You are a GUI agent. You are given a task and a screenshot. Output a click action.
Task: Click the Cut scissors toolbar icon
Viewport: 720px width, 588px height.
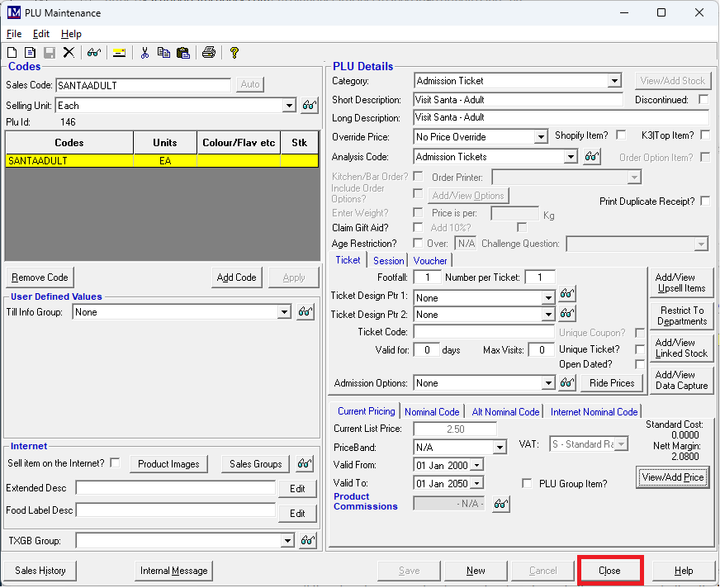pos(144,53)
